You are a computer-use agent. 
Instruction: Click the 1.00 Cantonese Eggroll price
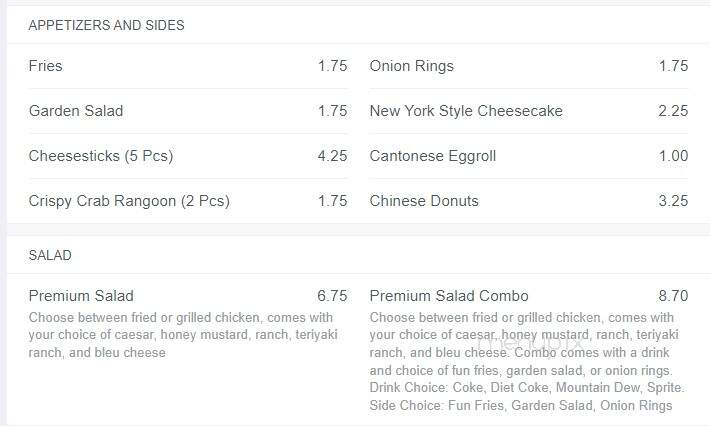[673, 156]
